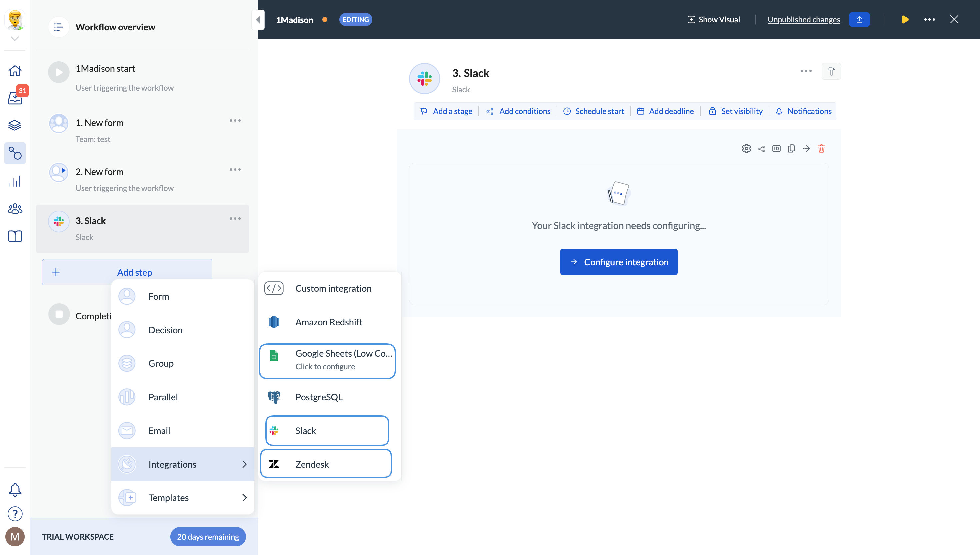Viewport: 980px width, 555px height.
Task: Click Add a stage
Action: pos(446,111)
